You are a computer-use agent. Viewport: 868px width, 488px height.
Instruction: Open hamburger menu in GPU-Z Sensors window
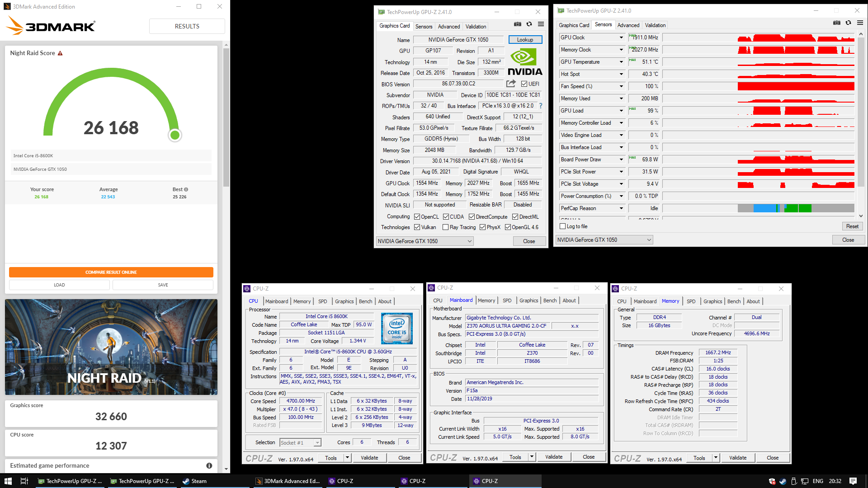pyautogui.click(x=860, y=23)
